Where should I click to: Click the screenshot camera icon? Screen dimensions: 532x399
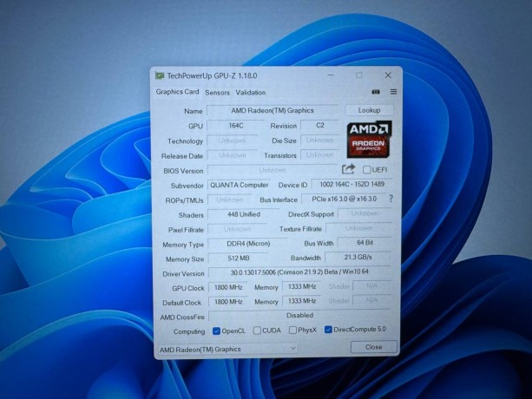(376, 92)
